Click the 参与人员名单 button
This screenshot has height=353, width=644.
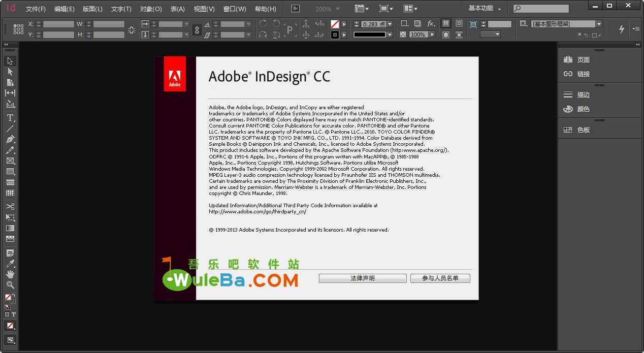click(x=440, y=278)
